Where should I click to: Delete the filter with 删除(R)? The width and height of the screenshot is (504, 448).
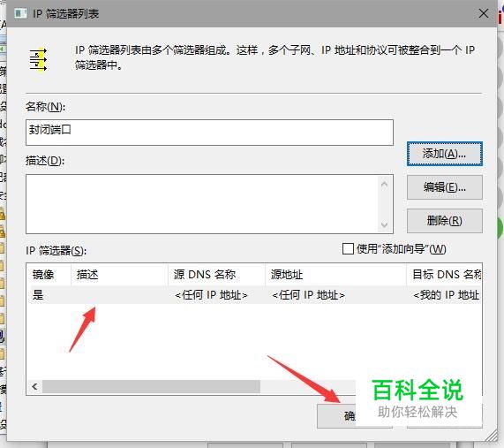point(445,221)
